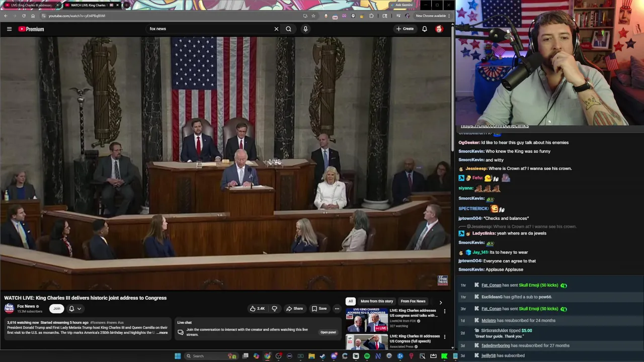Bookmark this page with star icon

(313, 16)
